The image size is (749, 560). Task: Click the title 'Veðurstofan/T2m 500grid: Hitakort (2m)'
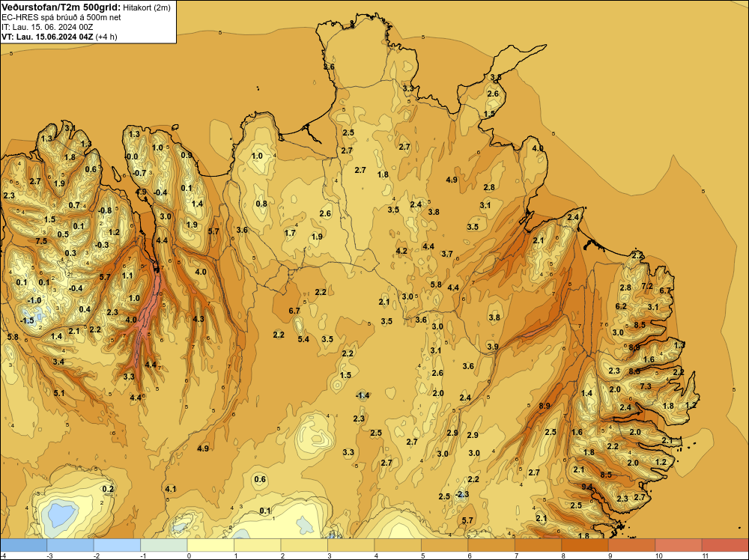(85, 7)
